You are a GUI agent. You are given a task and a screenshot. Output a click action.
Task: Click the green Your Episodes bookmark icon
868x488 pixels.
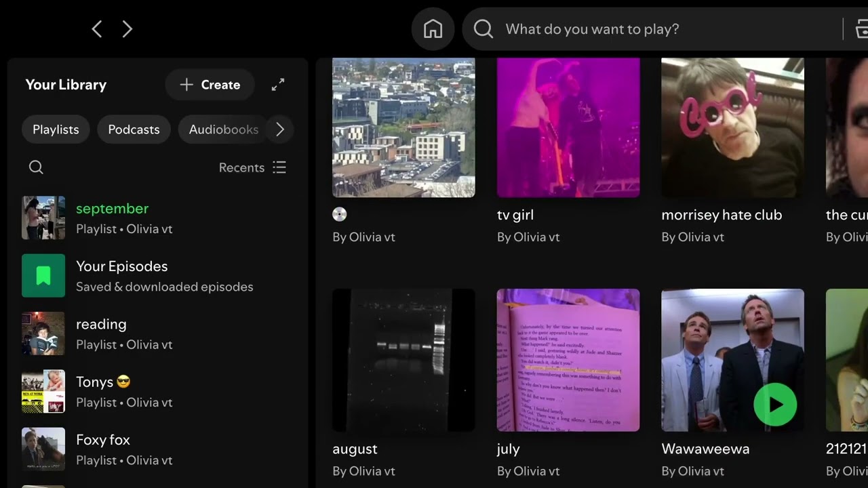tap(43, 276)
